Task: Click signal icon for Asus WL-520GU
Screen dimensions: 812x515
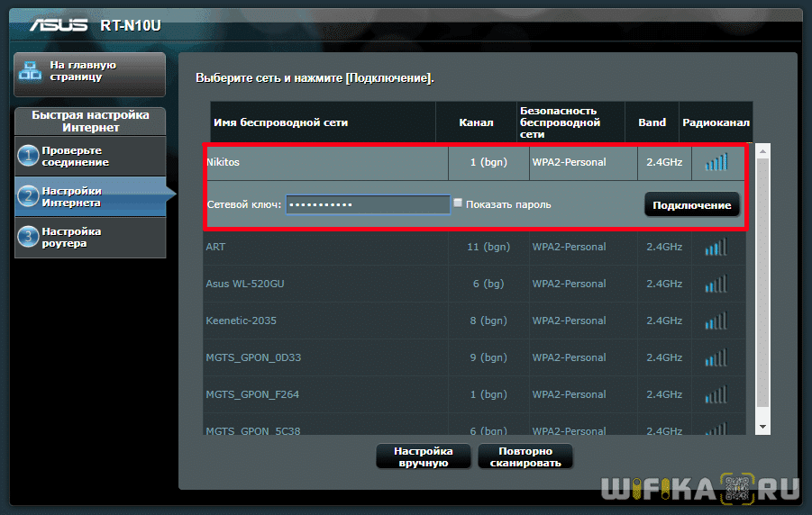Action: tap(716, 284)
